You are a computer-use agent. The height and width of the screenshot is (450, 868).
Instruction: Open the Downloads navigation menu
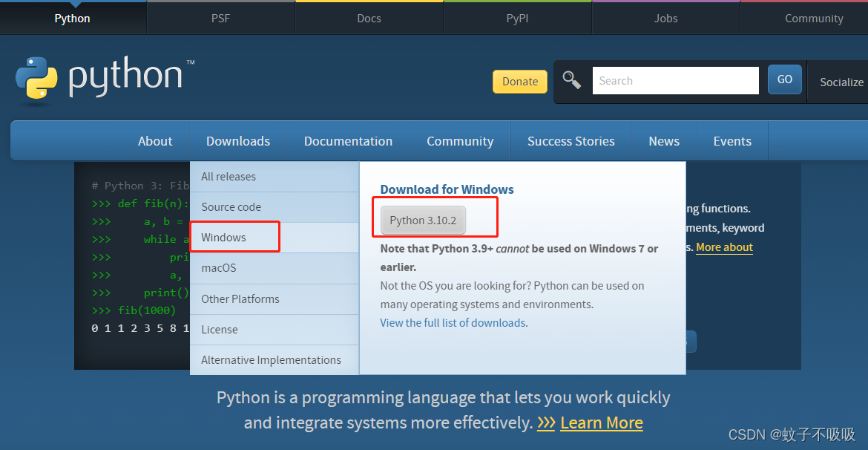238,141
